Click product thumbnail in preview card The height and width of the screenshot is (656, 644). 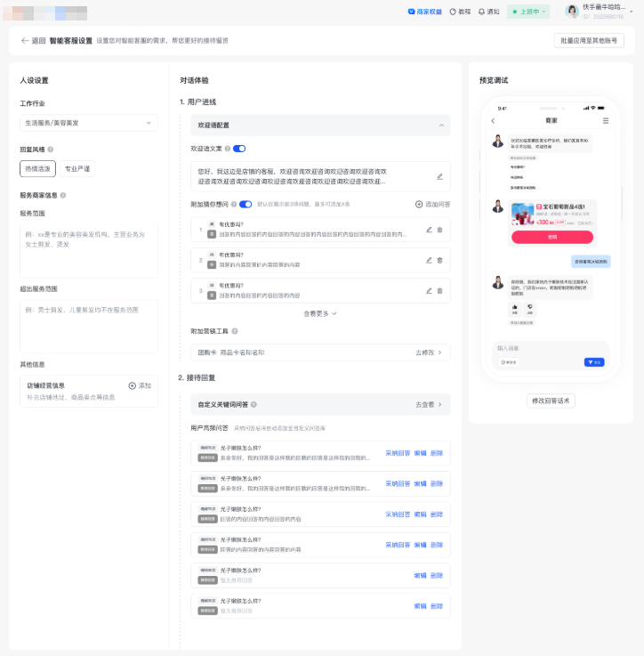tap(523, 214)
